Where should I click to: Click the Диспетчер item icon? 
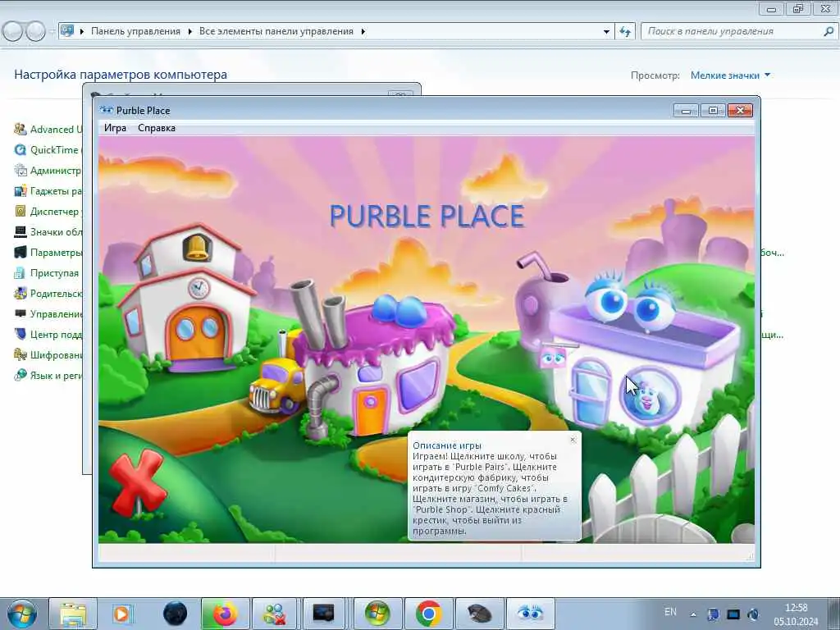pos(21,211)
